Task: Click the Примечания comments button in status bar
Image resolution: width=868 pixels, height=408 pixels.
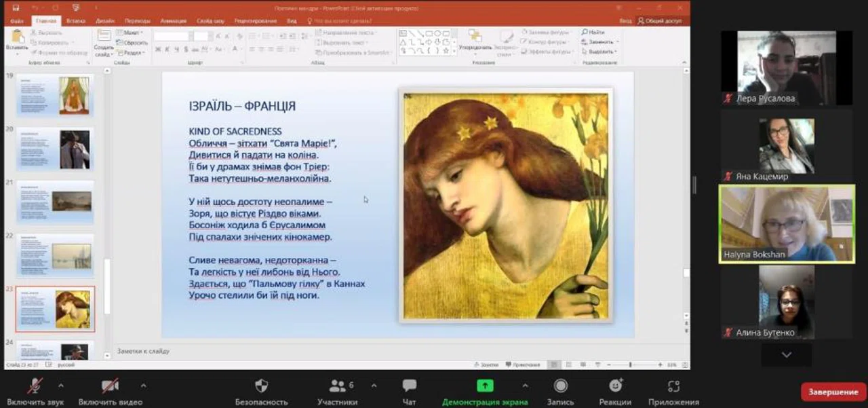Action: [x=523, y=365]
